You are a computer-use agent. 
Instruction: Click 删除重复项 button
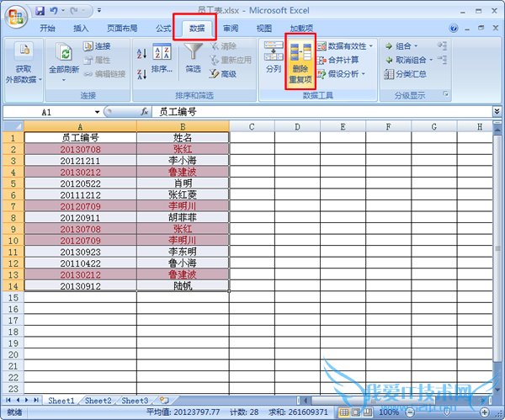(300, 61)
